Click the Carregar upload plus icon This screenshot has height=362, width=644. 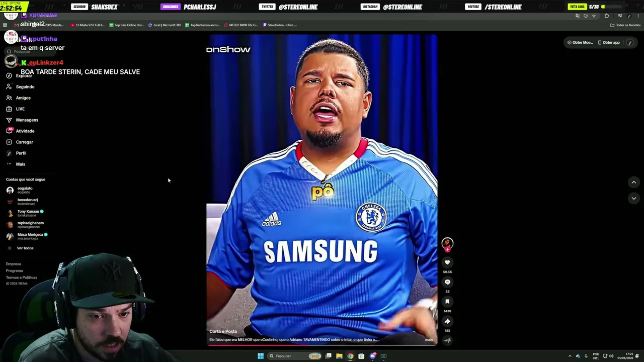coord(9,142)
